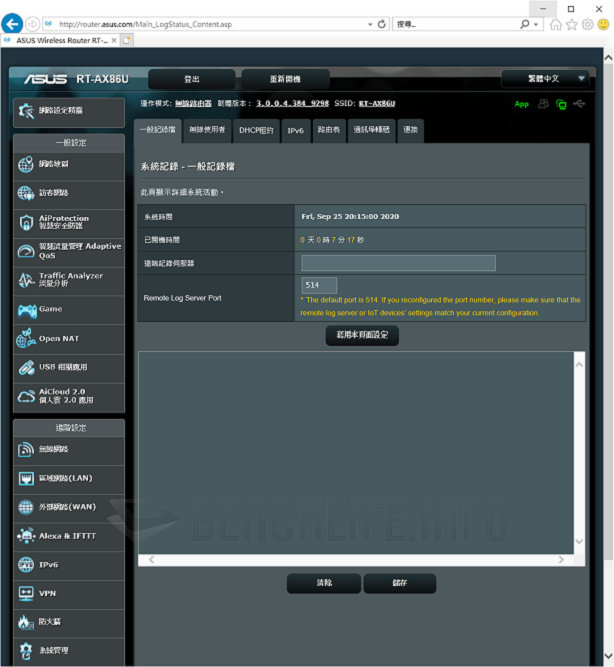Open browser Favorites star icon
This screenshot has width=614, height=667.
(x=571, y=25)
